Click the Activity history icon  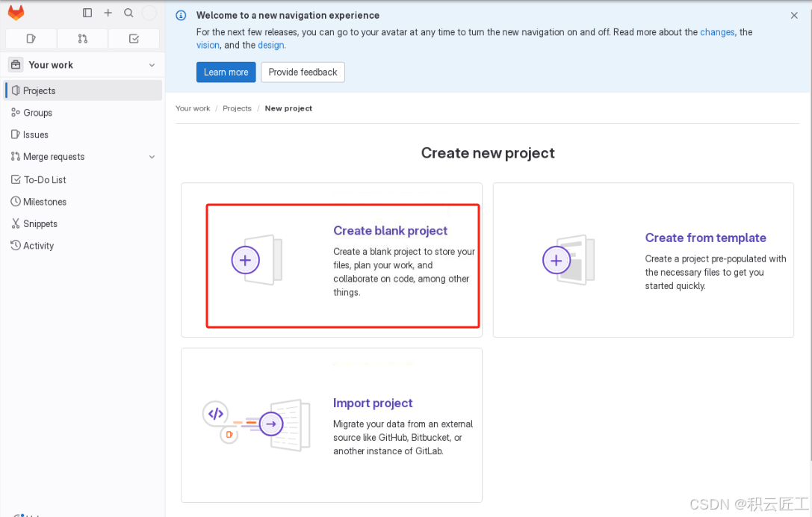[x=16, y=245]
